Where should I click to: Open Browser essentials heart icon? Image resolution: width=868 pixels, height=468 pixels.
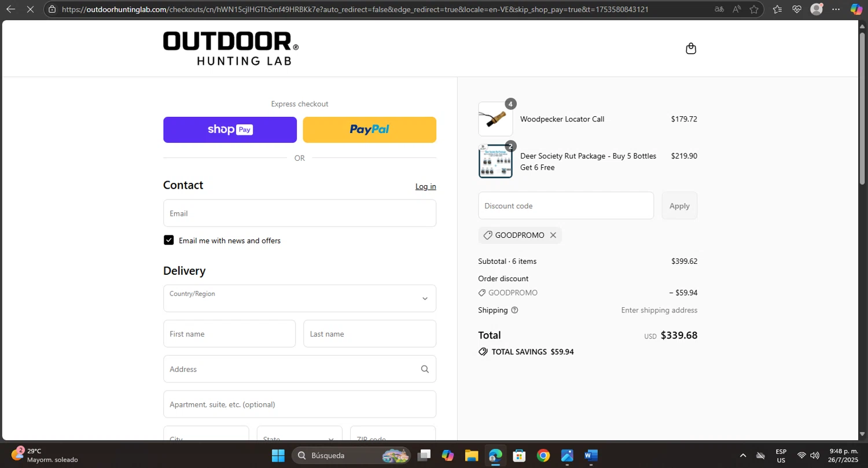[x=797, y=9]
